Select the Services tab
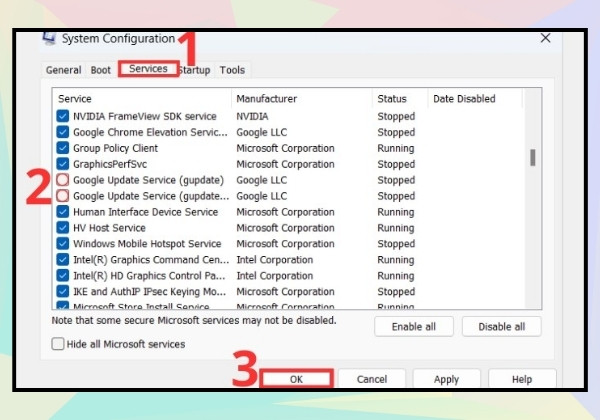600x420 pixels. 148,69
